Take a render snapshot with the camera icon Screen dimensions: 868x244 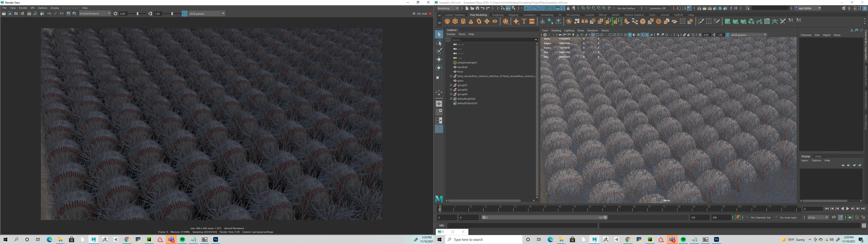tap(16, 14)
